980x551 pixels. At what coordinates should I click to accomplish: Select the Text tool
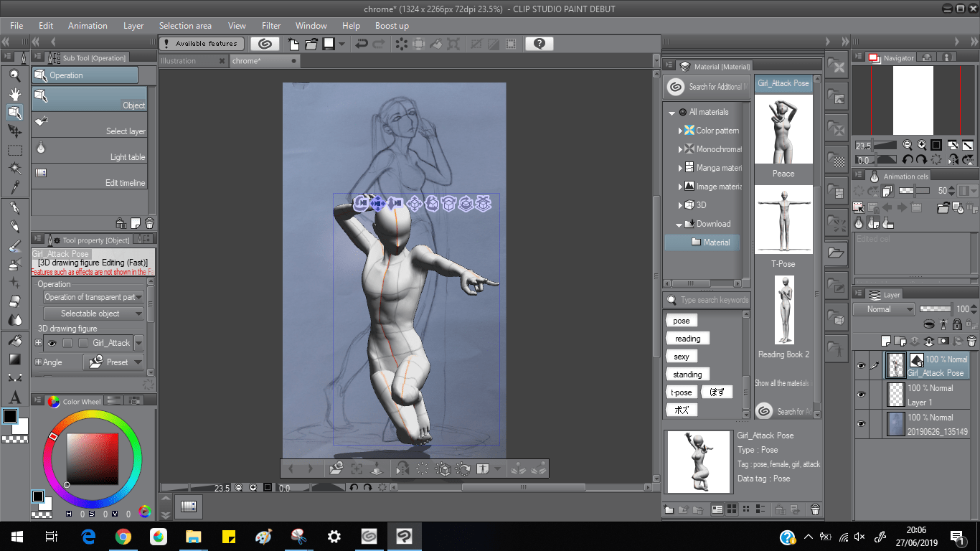[14, 397]
